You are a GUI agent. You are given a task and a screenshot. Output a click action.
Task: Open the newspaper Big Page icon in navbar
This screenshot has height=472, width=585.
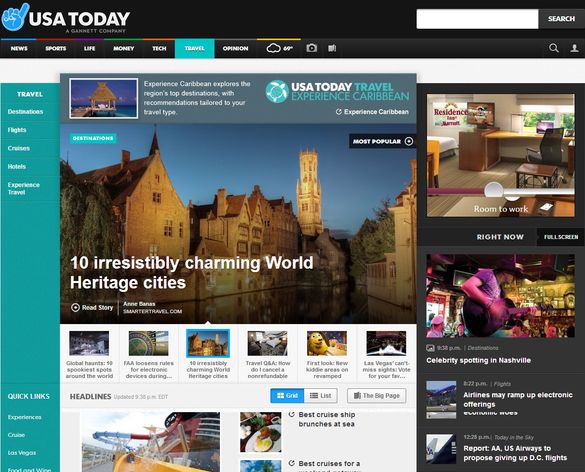click(332, 48)
